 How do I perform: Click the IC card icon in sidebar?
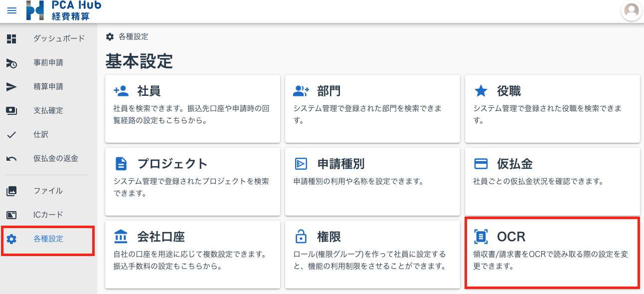click(x=11, y=215)
